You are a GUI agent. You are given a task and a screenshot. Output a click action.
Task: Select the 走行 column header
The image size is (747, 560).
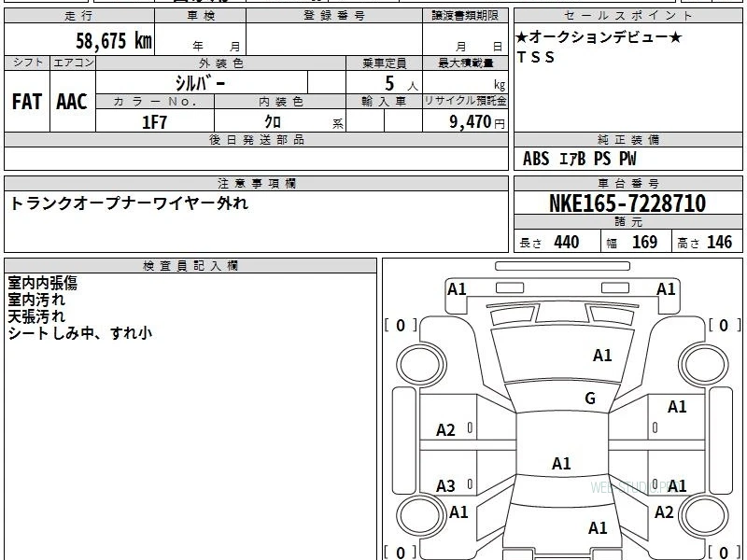tap(79, 16)
